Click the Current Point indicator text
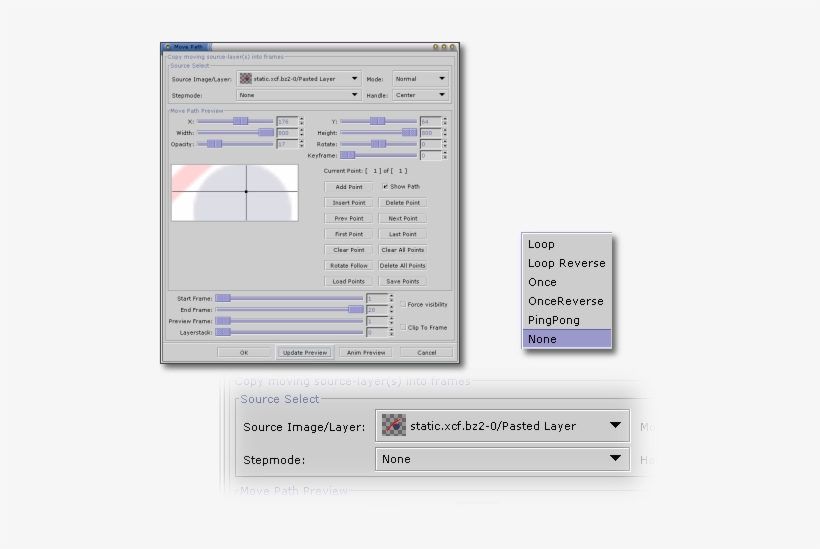The height and width of the screenshot is (549, 820). [365, 171]
